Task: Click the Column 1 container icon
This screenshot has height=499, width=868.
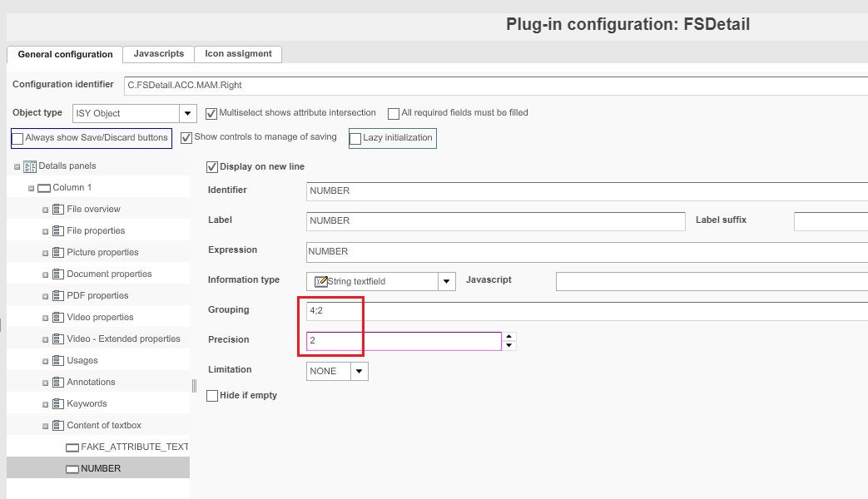Action: pos(44,188)
